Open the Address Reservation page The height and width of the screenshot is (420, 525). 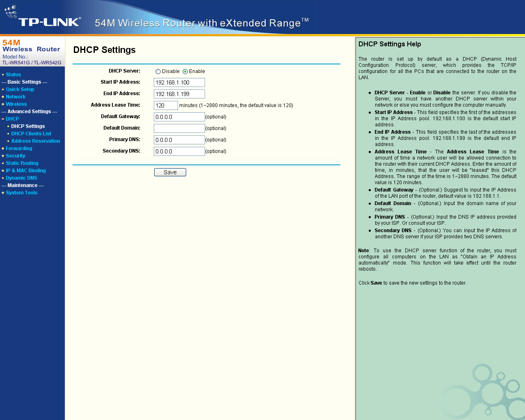click(x=36, y=141)
